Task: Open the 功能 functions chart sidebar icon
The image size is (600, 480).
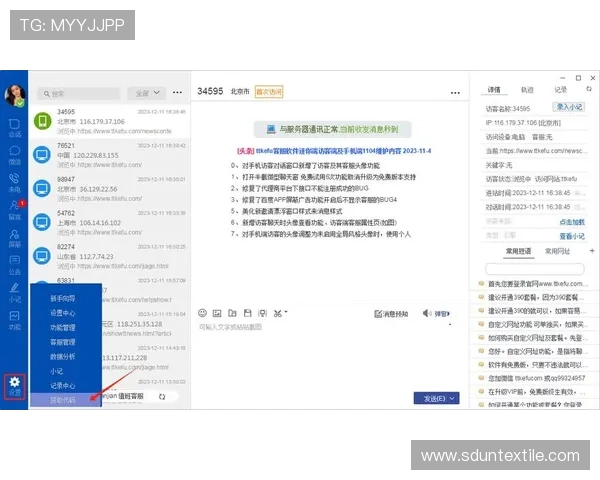Action: [x=15, y=320]
